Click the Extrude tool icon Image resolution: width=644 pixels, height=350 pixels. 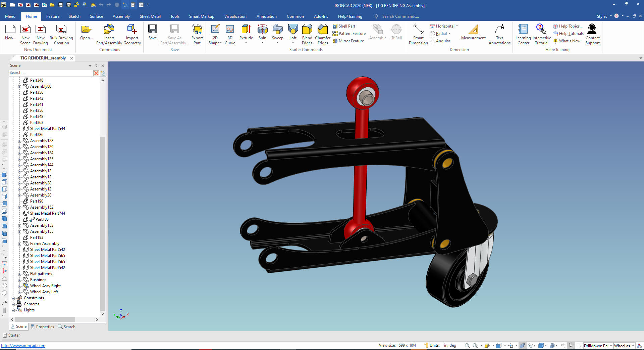coord(246,30)
